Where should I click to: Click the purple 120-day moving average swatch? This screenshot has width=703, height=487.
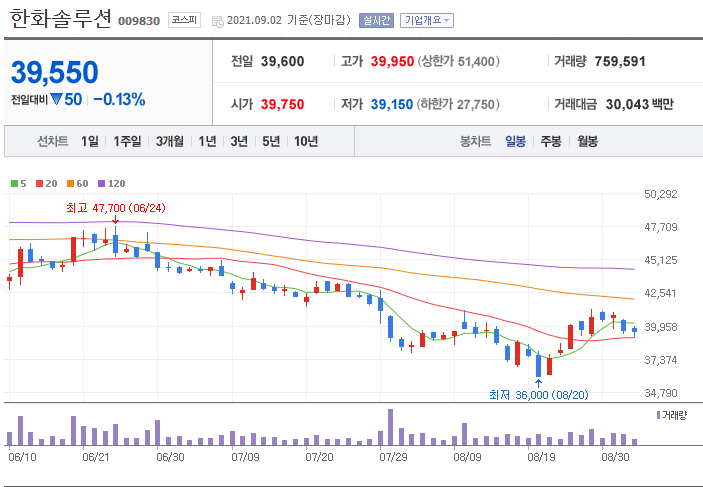coord(101,183)
